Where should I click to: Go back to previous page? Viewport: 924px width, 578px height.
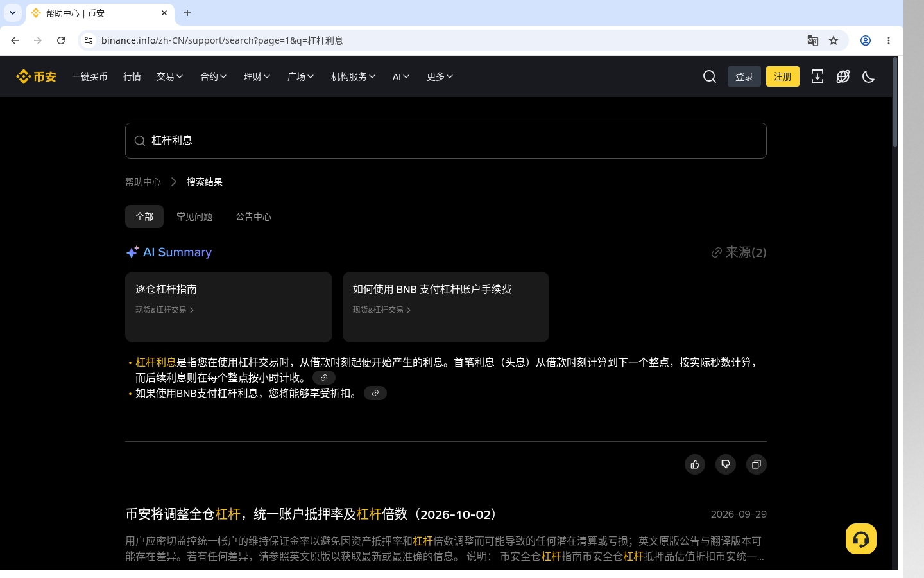point(15,40)
